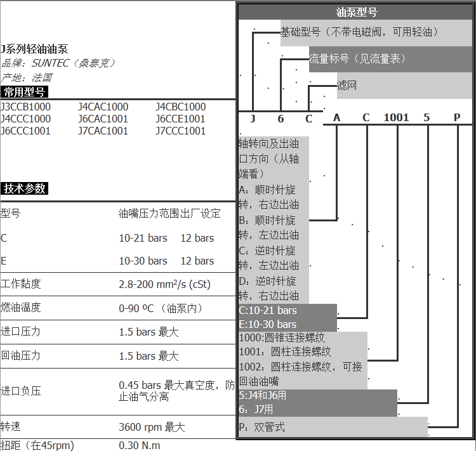The height and width of the screenshot is (451, 476).
Task: Click 6：J7用
Action: 256,409
